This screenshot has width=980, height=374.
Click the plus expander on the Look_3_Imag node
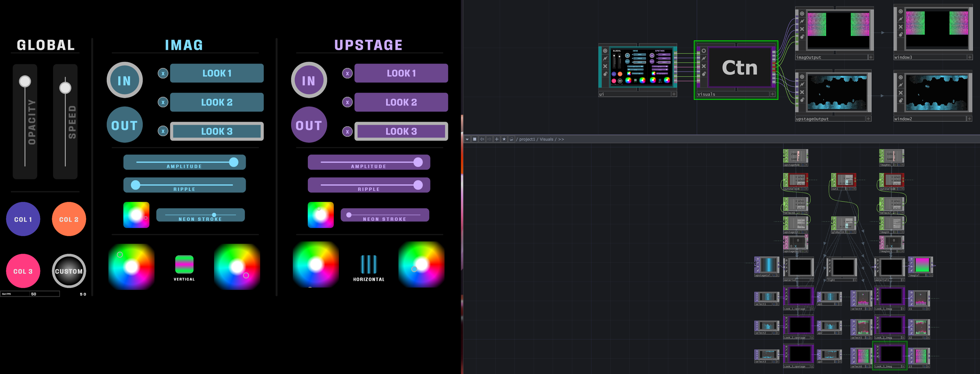903,367
